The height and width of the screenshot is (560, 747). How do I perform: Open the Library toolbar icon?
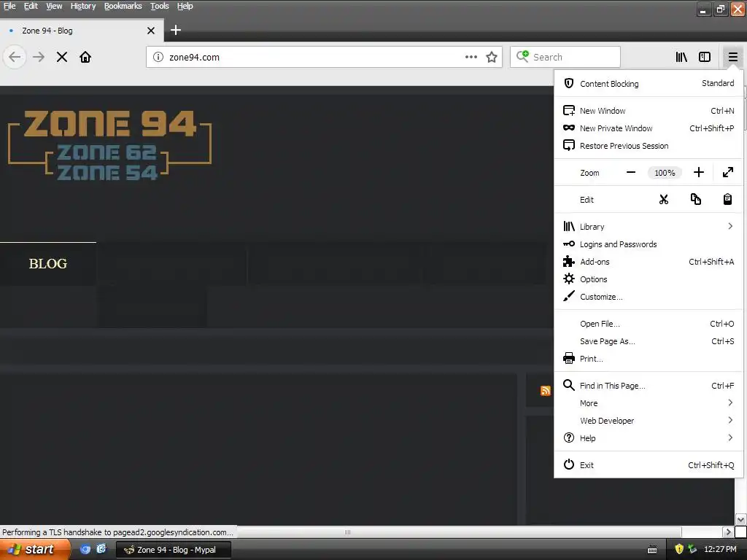point(681,57)
